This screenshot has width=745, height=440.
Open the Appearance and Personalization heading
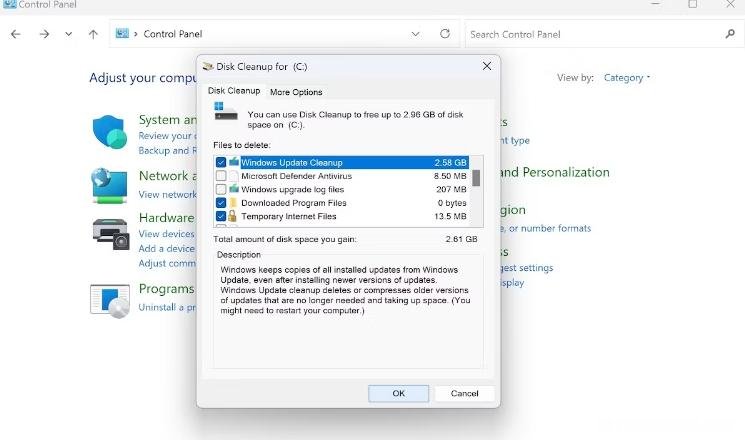554,172
